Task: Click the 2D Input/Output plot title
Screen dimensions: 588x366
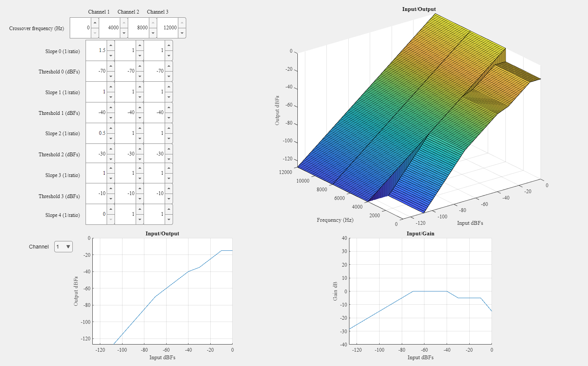Action: click(162, 233)
